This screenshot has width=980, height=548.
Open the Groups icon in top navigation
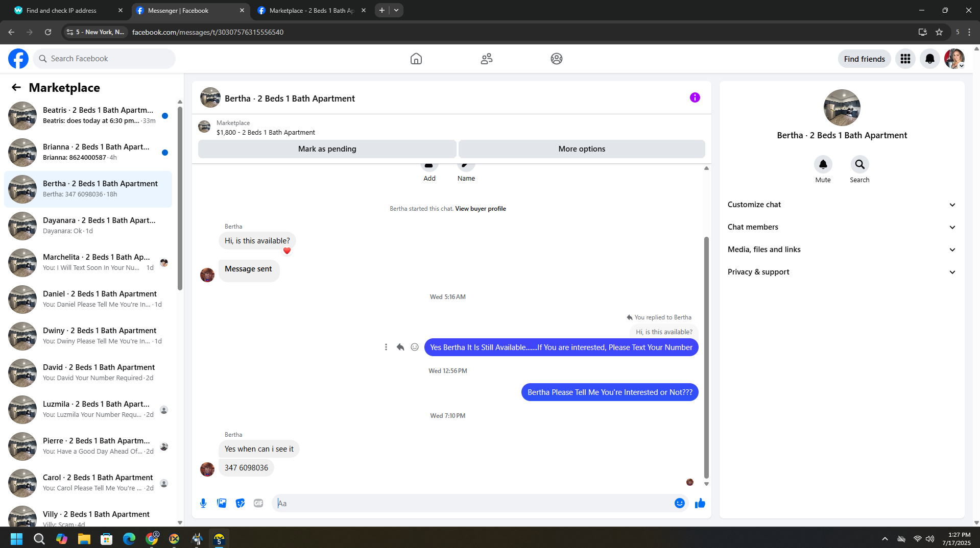coord(557,59)
